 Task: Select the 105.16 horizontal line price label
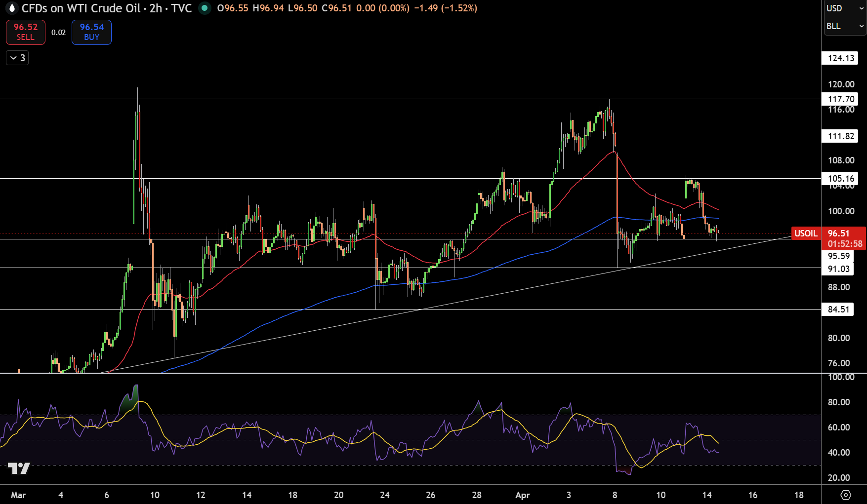841,179
